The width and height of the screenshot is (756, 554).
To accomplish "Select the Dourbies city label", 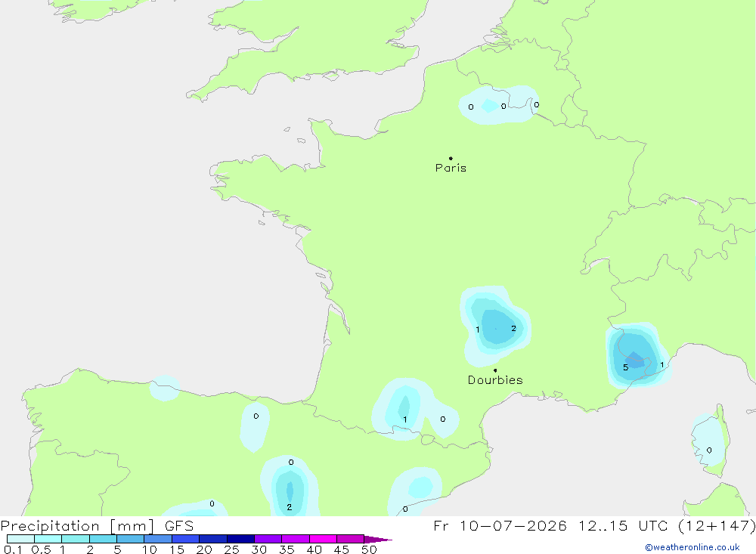I will [495, 380].
